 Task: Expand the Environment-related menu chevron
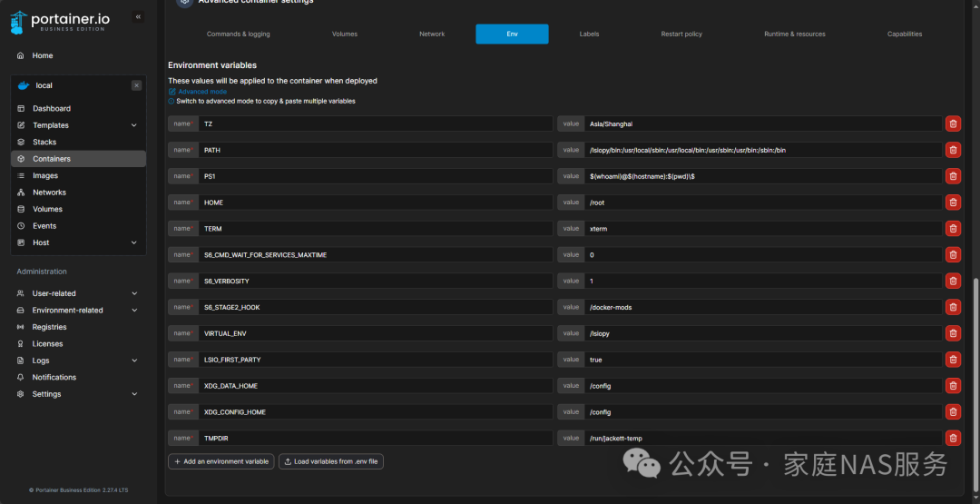[134, 311]
